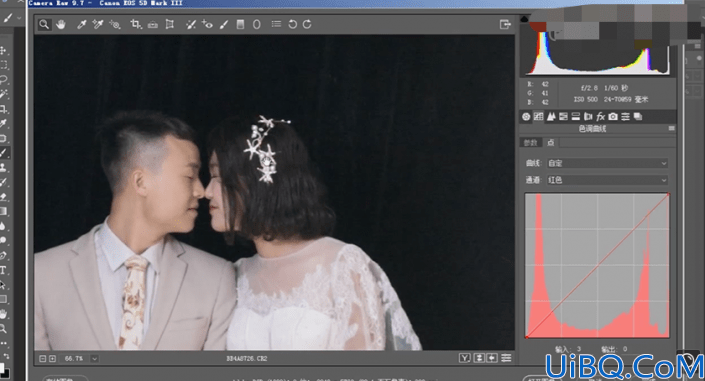The height and width of the screenshot is (381, 705).
Task: Open the Lens Corrections panel icon
Action: (588, 117)
